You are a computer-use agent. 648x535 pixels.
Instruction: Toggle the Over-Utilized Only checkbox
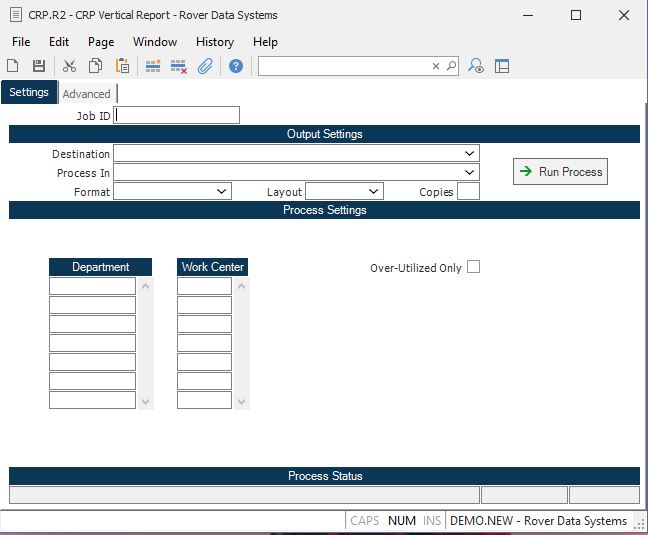474,267
